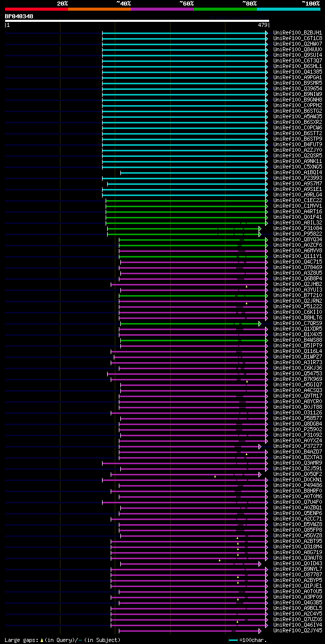325x644 pixels.
Task: Select hit UniRef100_B7K969
Action: click(298, 379)
